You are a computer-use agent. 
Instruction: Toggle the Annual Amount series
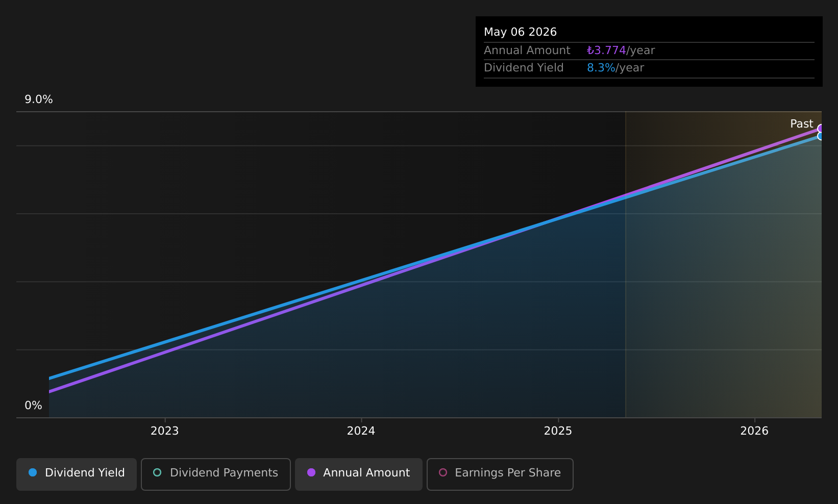(x=359, y=474)
